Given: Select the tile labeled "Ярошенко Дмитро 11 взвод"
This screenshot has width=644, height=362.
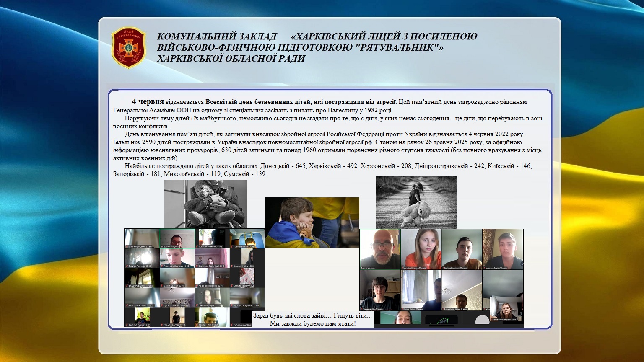Looking at the screenshot, I should point(503,249).
